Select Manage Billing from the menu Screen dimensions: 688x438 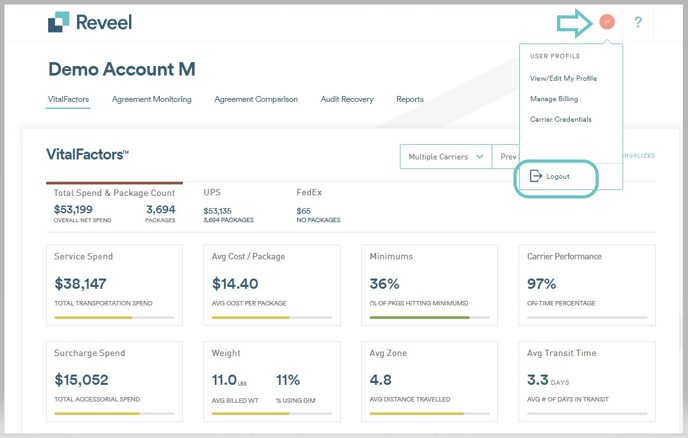coord(554,99)
